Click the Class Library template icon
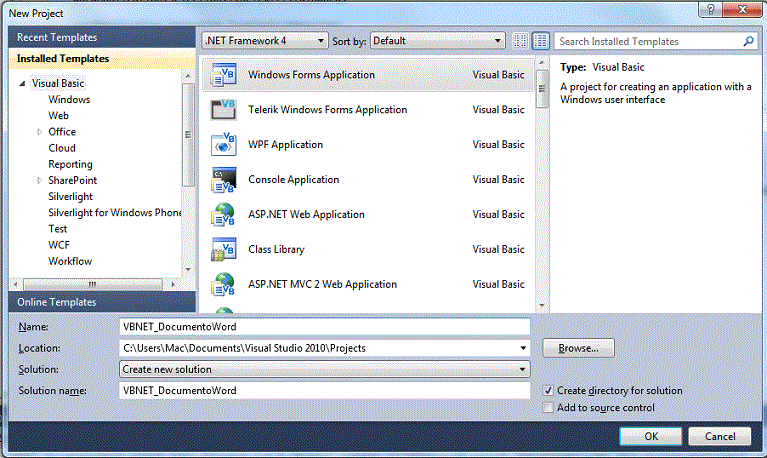This screenshot has width=767, height=458. click(222, 250)
